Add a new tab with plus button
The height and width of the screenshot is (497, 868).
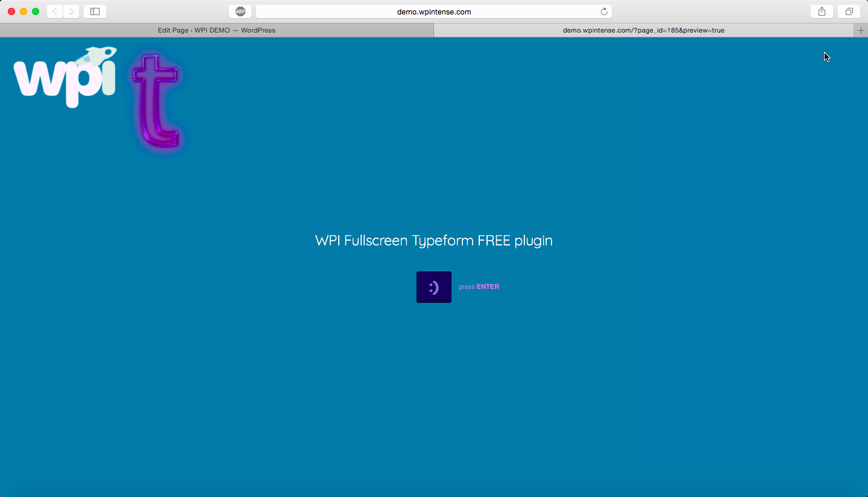[x=861, y=30]
